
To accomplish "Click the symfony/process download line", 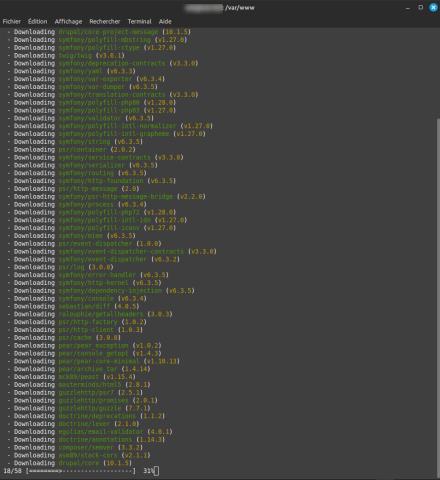I will (77, 204).
